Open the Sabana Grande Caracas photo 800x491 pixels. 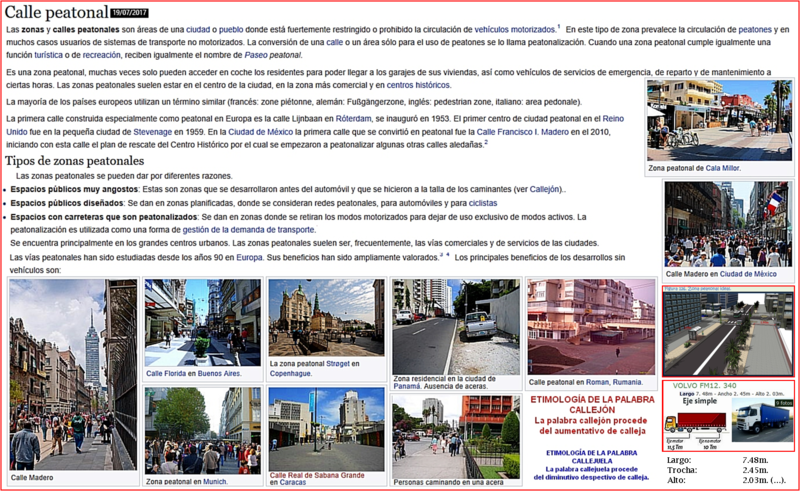(327, 429)
